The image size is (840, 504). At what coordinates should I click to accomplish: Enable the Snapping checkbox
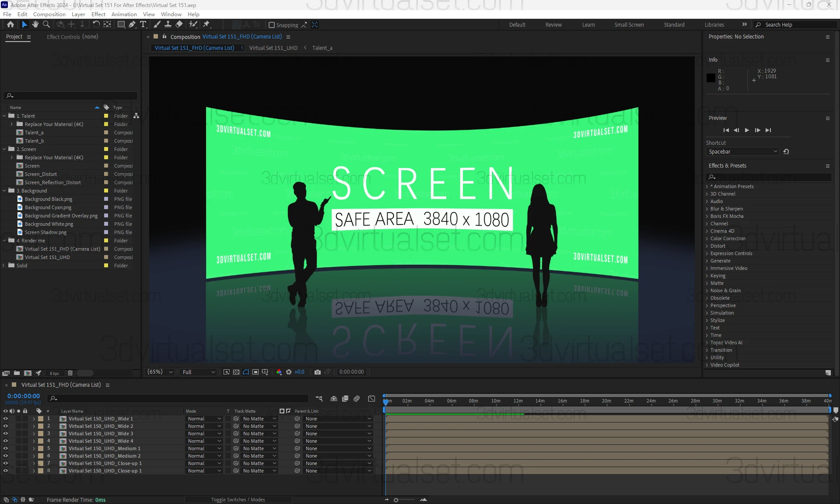[x=271, y=25]
